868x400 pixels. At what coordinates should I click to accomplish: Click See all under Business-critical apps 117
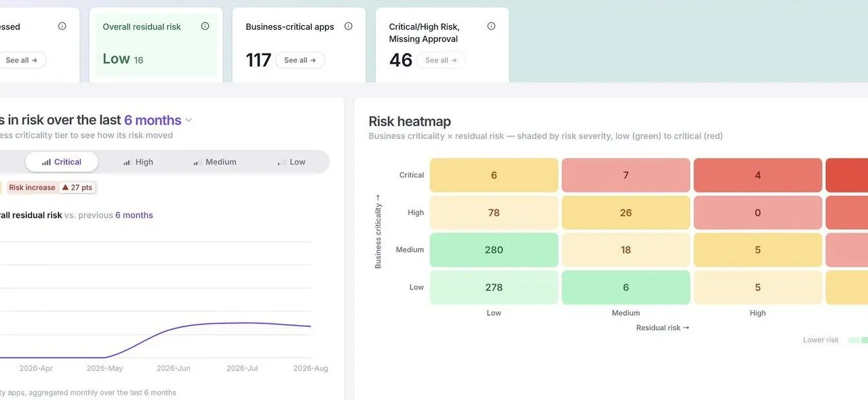(300, 60)
